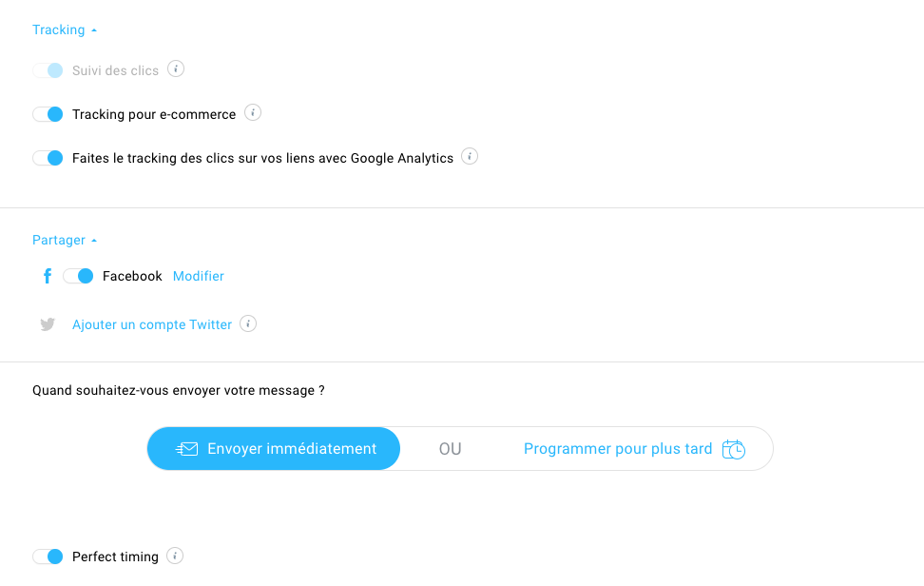Click the grey Twitter bird icon
Image resolution: width=924 pixels, height=586 pixels.
[48, 324]
